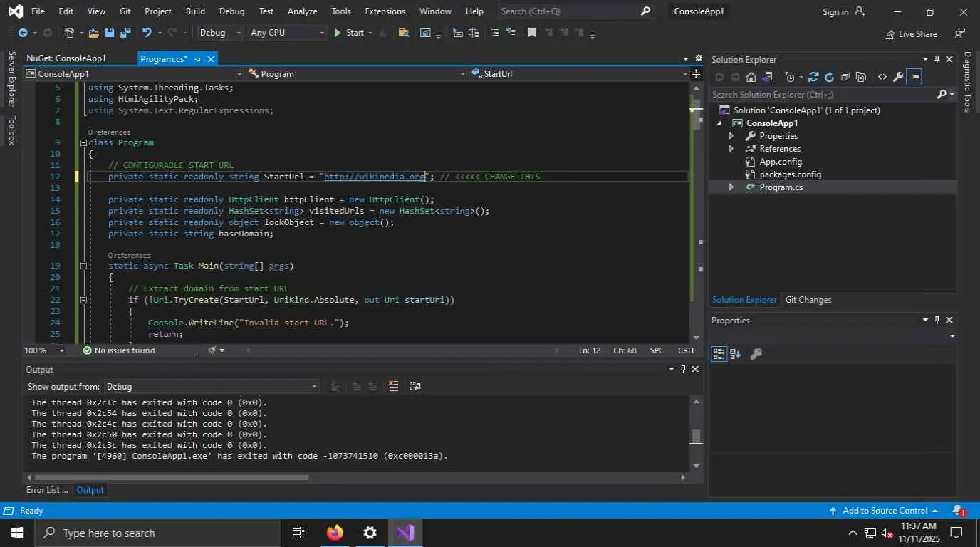Viewport: 980px width, 547px height.
Task: Open the Debug configuration dropdown
Action: [220, 33]
